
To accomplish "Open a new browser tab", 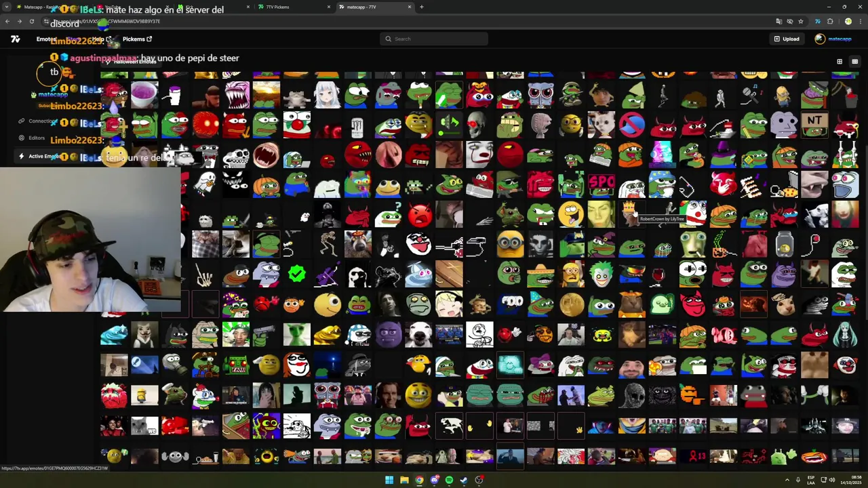I will click(422, 7).
